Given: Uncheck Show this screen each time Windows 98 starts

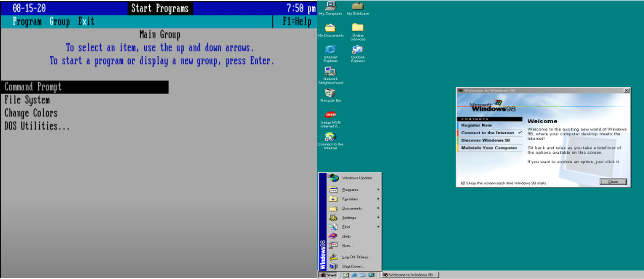Looking at the screenshot, I should tap(463, 183).
